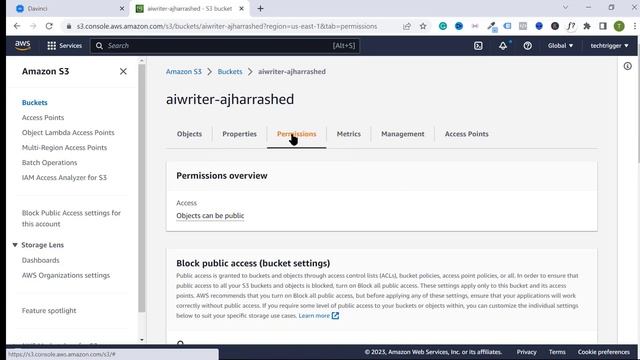Screen dimensions: 640x360
Task: Open the Access Points bucket tab
Action: (x=467, y=134)
